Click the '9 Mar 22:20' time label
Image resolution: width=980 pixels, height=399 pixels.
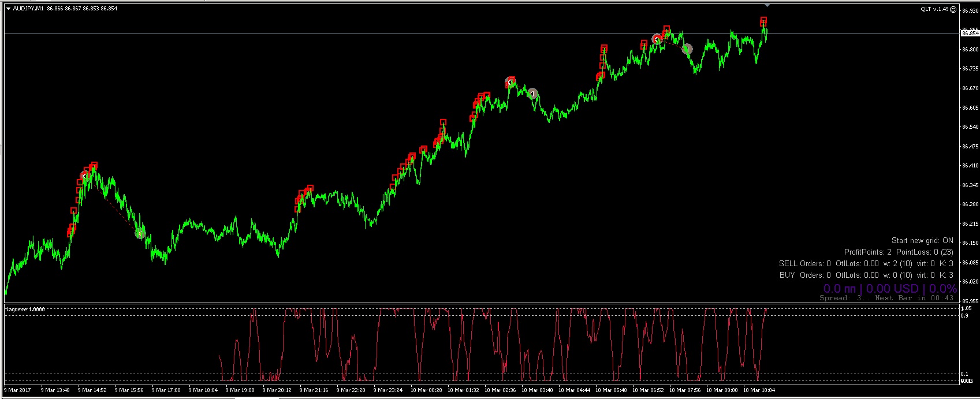click(x=351, y=390)
